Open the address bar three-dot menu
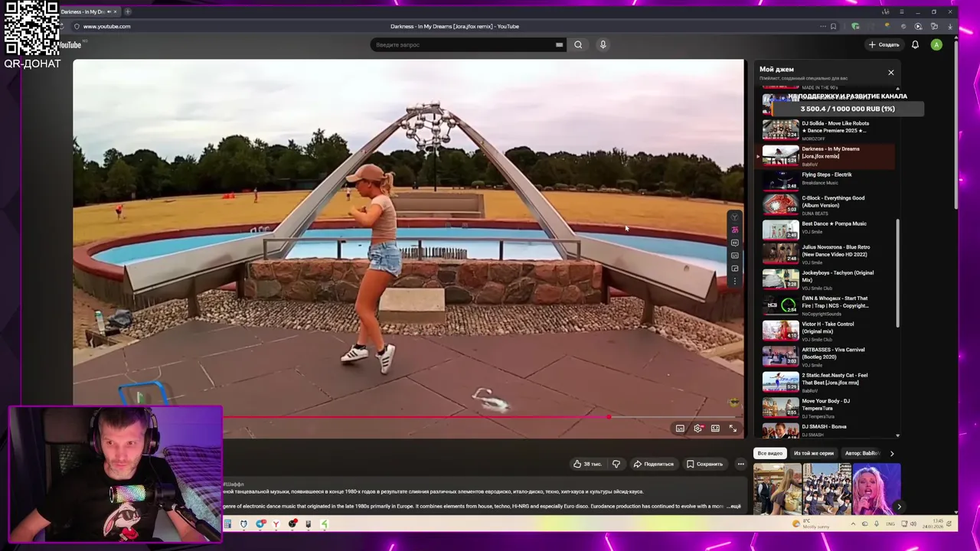The height and width of the screenshot is (551, 980). [823, 26]
